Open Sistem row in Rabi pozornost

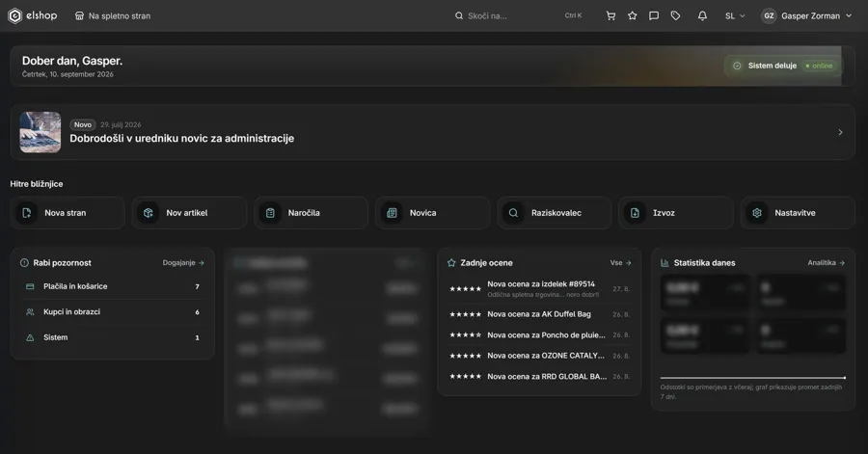click(113, 337)
